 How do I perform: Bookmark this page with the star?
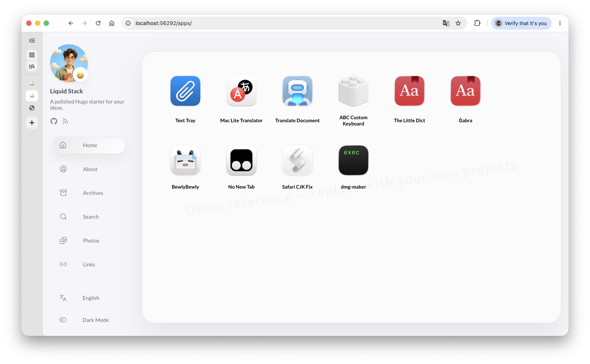click(x=458, y=23)
